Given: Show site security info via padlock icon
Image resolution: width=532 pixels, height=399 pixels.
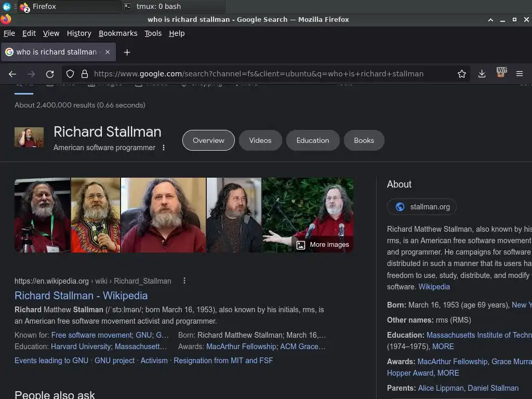Looking at the screenshot, I should [85, 74].
